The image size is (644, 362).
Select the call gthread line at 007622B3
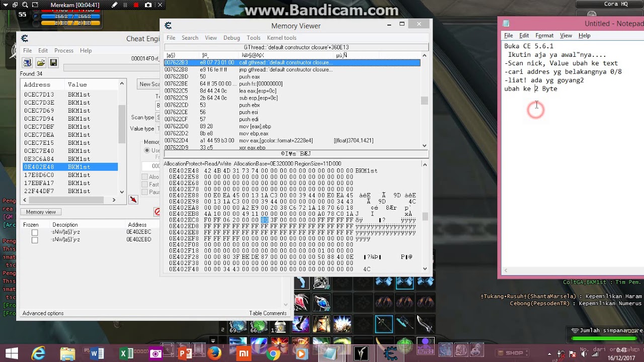[x=292, y=63]
